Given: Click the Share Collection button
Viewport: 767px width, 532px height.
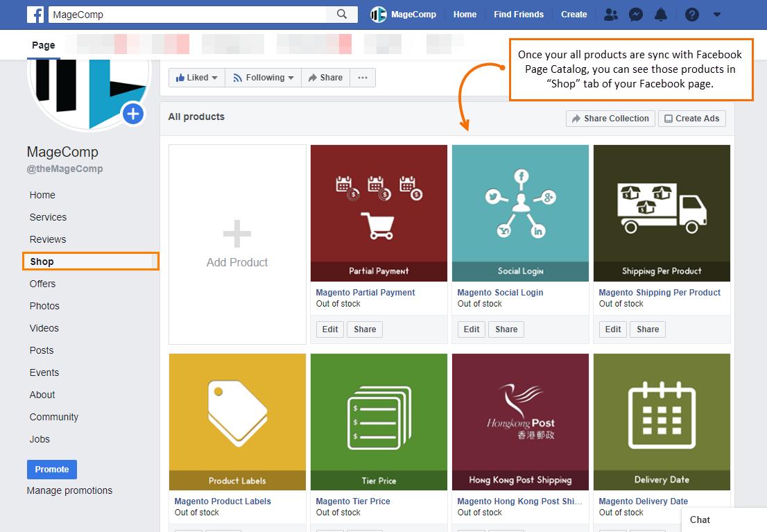Looking at the screenshot, I should tap(610, 119).
